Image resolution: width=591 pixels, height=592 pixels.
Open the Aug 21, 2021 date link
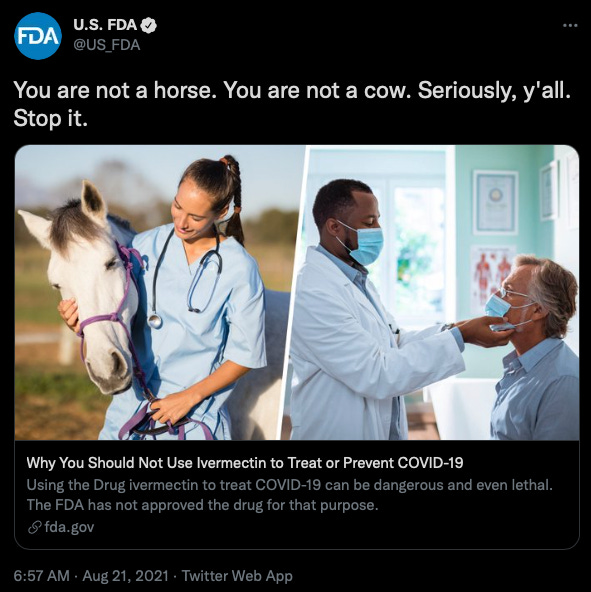click(125, 576)
